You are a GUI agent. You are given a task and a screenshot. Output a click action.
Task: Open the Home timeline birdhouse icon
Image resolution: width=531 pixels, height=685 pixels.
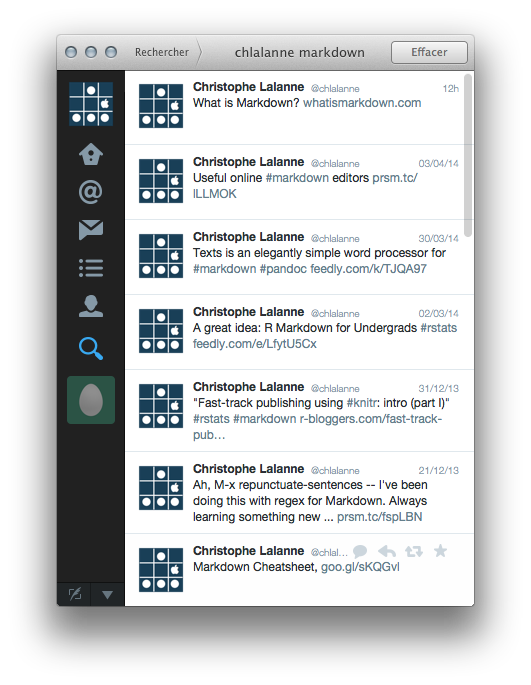(91, 154)
